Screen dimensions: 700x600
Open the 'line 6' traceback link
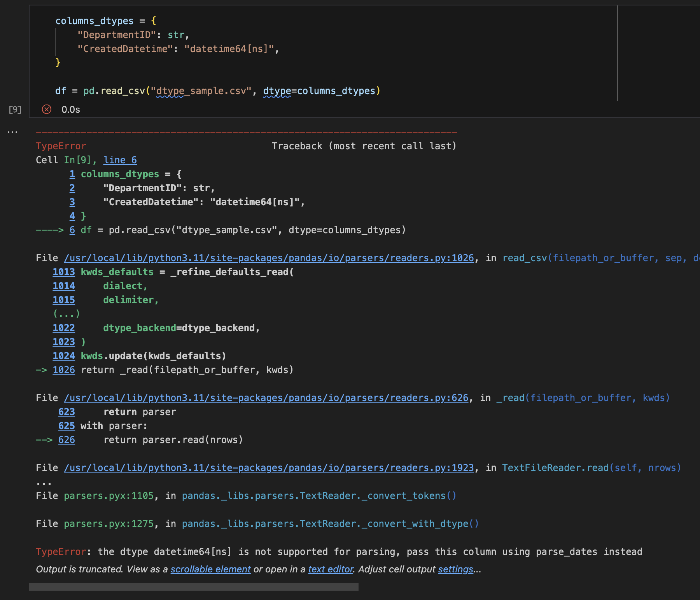click(x=120, y=160)
